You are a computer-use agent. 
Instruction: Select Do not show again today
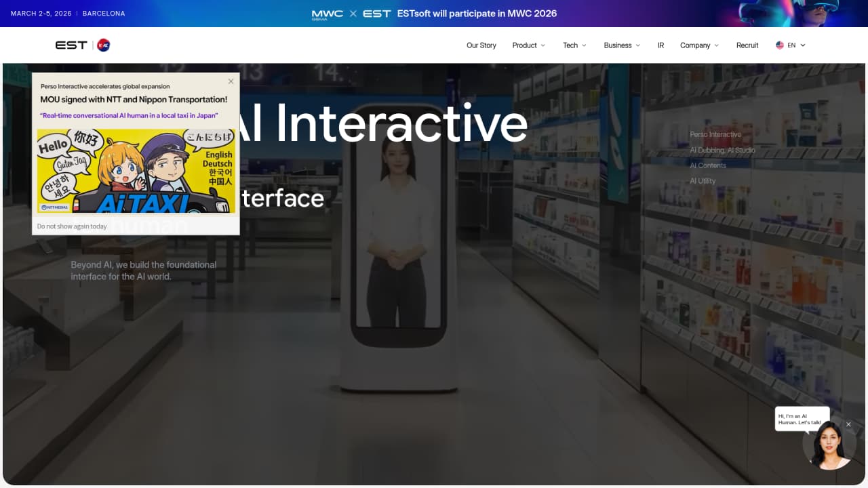(72, 226)
